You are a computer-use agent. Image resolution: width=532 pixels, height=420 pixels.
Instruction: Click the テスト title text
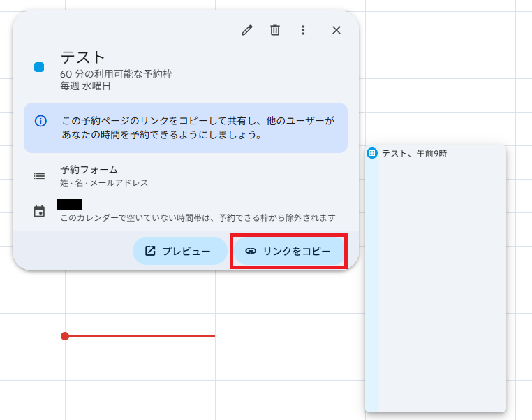tap(82, 57)
